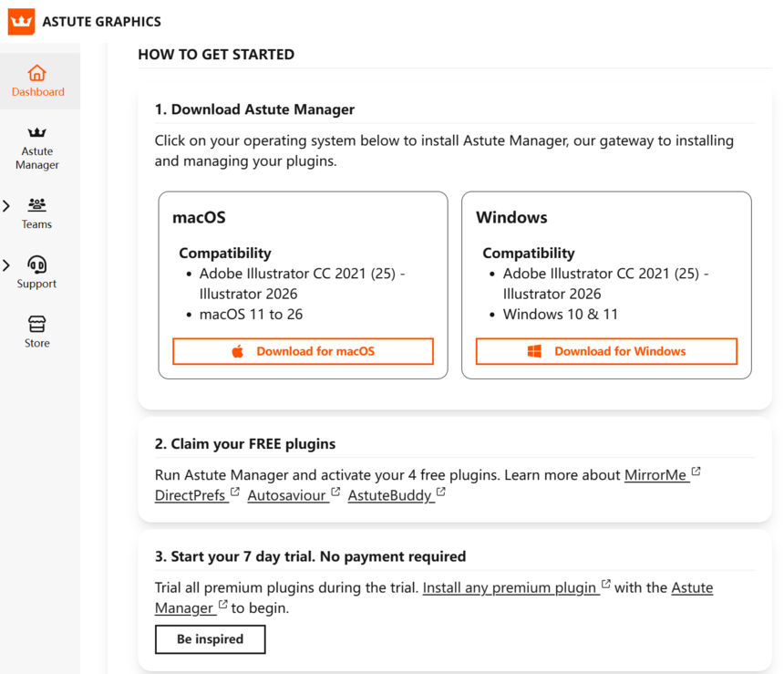Image resolution: width=784 pixels, height=674 pixels.
Task: Open the AstuteBuddy link
Action: pos(389,495)
